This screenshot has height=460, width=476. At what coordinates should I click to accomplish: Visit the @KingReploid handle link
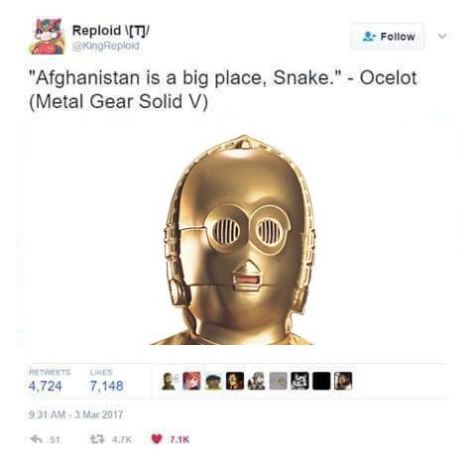(106, 46)
